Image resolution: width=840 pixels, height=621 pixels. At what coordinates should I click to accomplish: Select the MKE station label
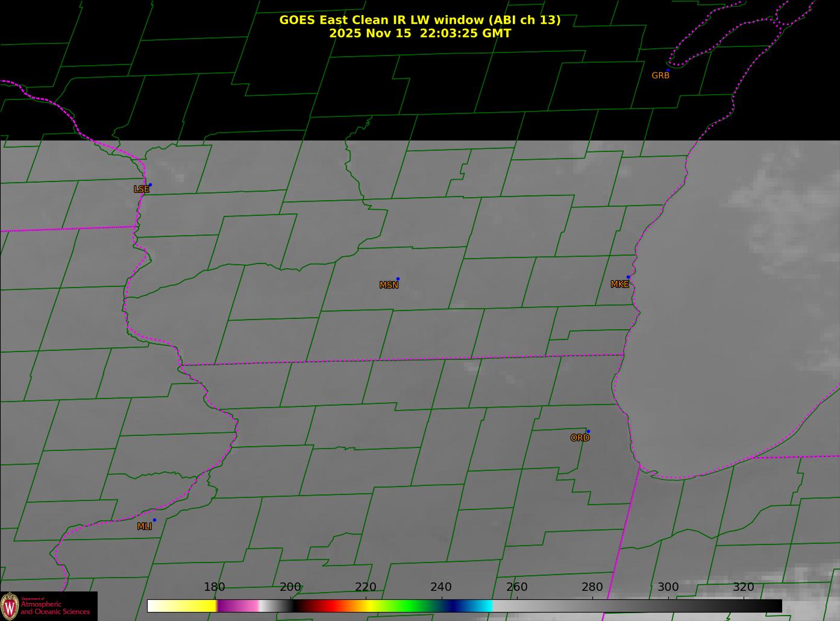click(619, 284)
